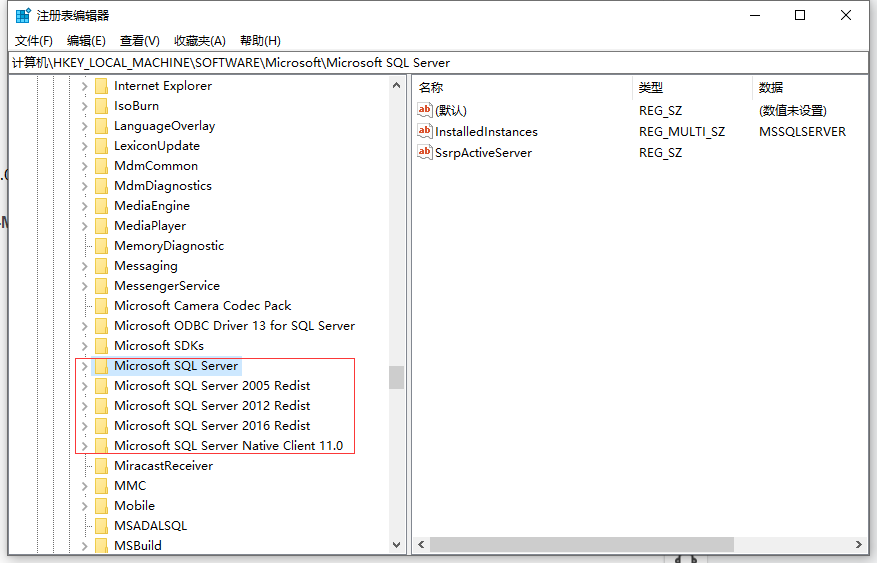This screenshot has height=563, width=877.
Task: Click the string icon of (默认) value
Action: coord(425,110)
